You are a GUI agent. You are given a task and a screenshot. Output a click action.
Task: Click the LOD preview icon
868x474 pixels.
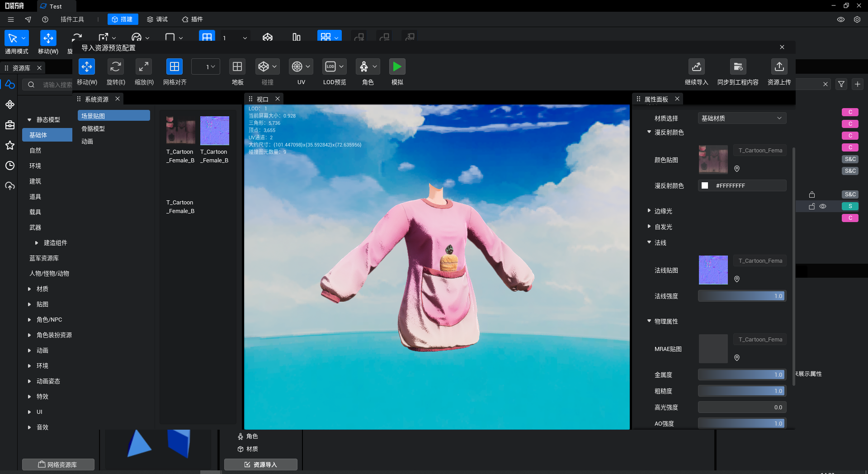click(x=330, y=67)
